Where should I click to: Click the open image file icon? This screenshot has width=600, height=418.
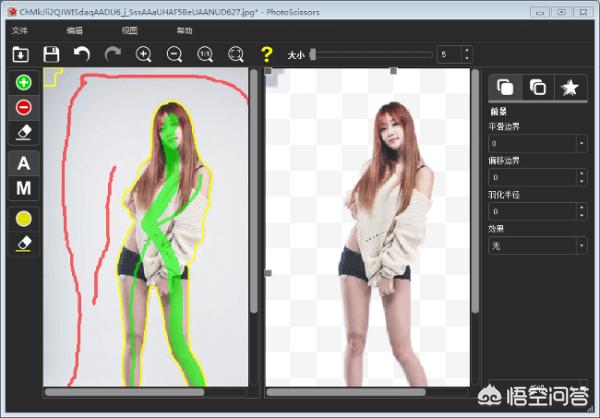(20, 54)
